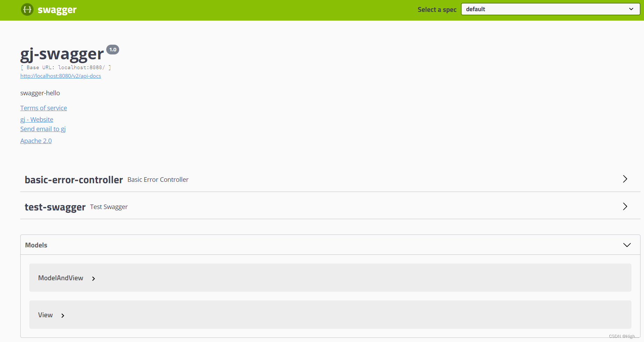Image resolution: width=644 pixels, height=342 pixels.
Task: Expand the basic-error-controller section
Action: [74, 180]
